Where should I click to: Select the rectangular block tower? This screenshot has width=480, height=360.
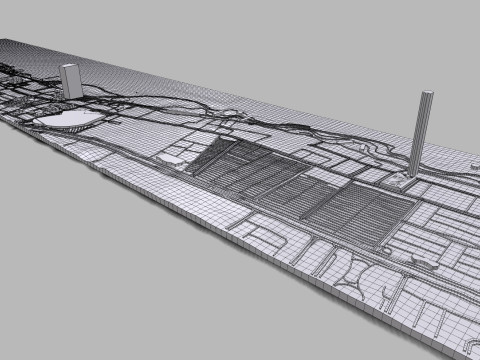(70, 81)
